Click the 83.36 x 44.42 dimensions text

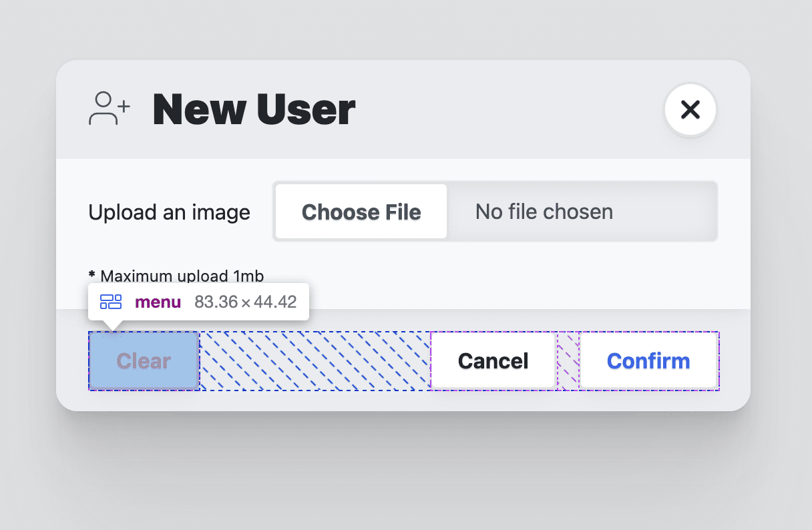point(246,302)
